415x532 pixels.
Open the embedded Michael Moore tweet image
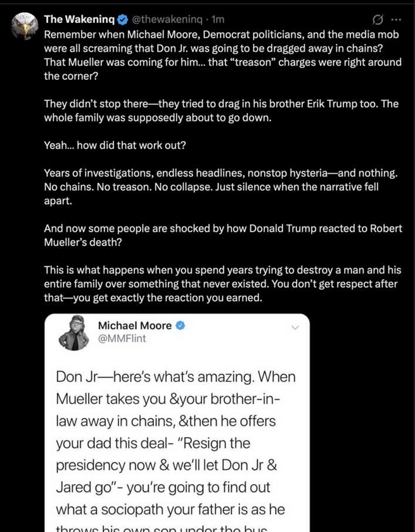(x=177, y=444)
